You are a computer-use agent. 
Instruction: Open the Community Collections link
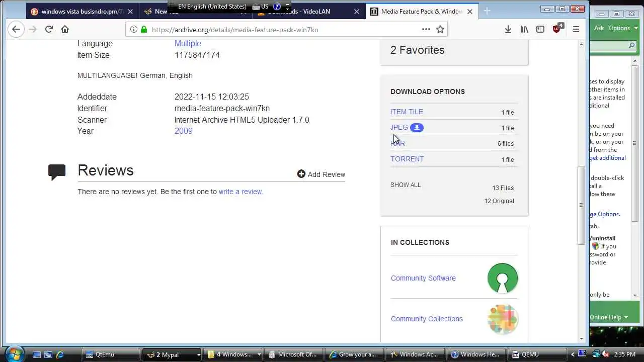point(427,319)
